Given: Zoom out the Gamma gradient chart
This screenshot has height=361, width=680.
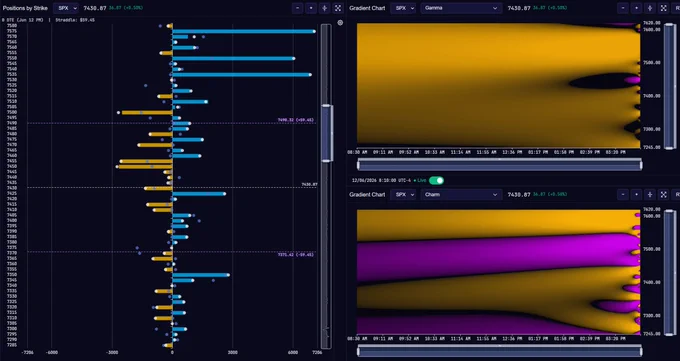Looking at the screenshot, I should (623, 8).
